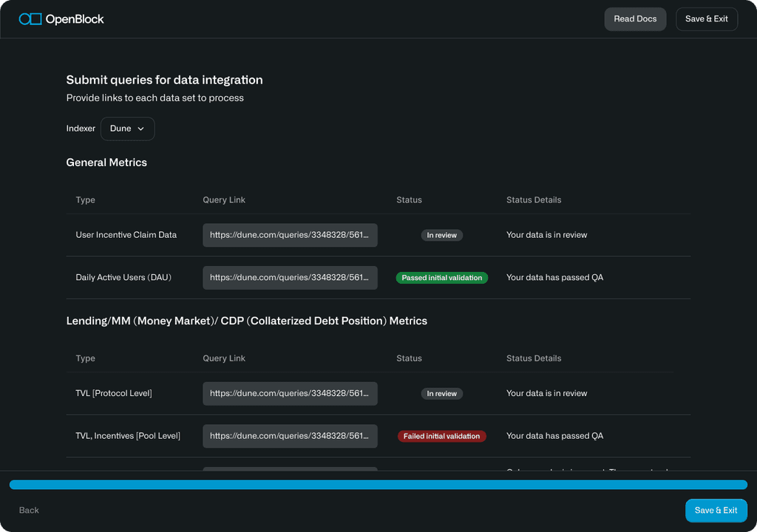Click the query link field for TVL Protocol Level
This screenshot has height=532, width=757.
tap(290, 393)
